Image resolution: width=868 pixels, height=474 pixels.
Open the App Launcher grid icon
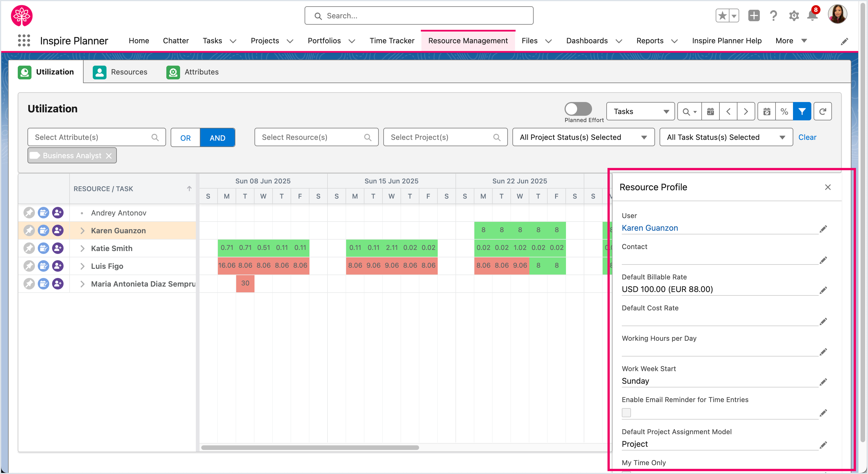[24, 40]
